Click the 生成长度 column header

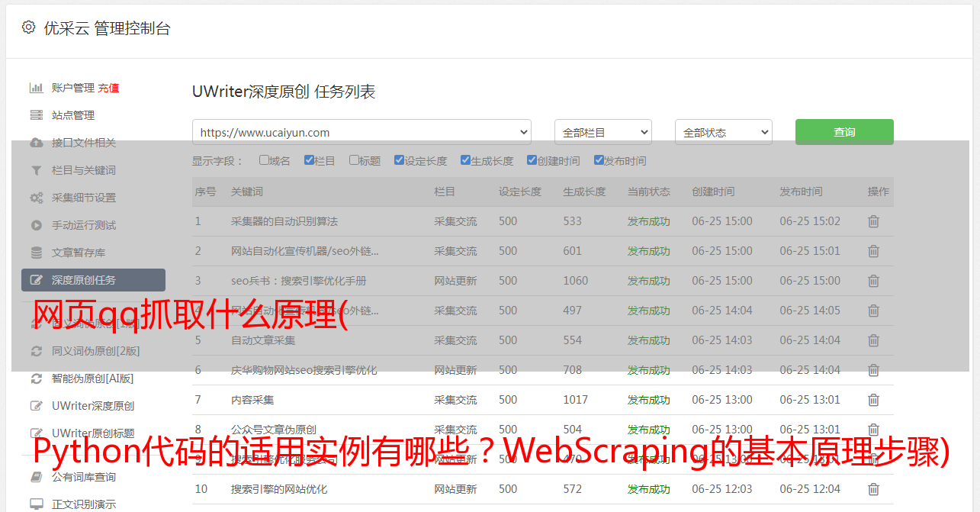[585, 192]
